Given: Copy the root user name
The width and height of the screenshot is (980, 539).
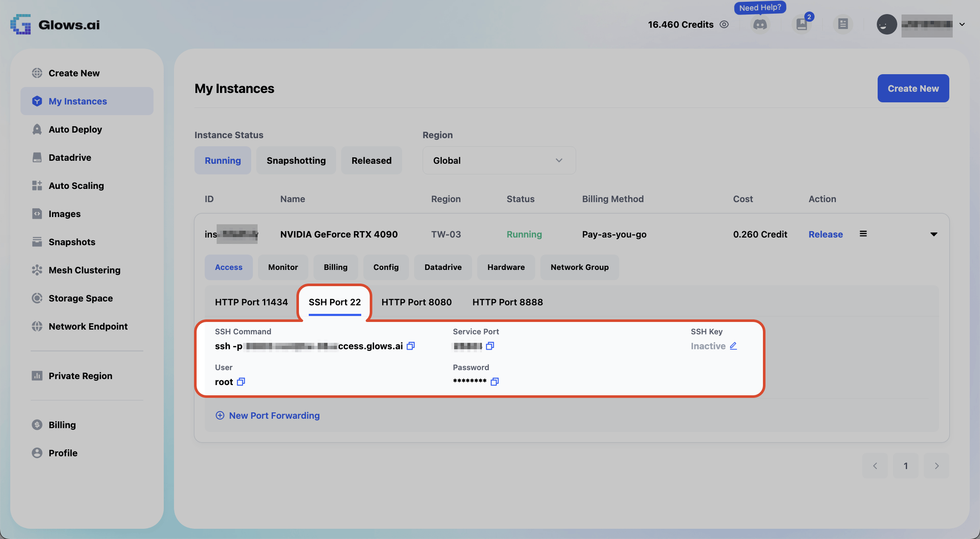Looking at the screenshot, I should click(x=241, y=382).
